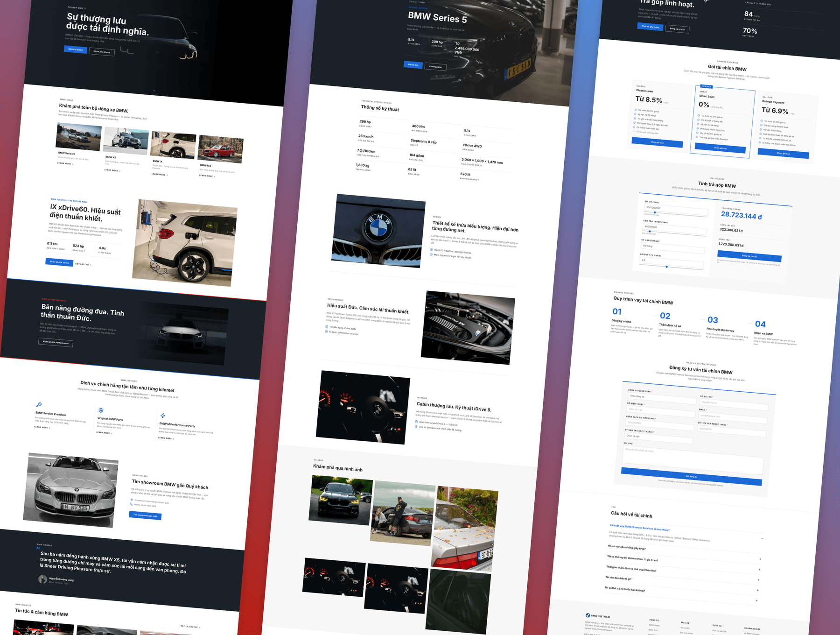
Task: Open 'Learn more' under BMW X5 card
Action: (112, 170)
